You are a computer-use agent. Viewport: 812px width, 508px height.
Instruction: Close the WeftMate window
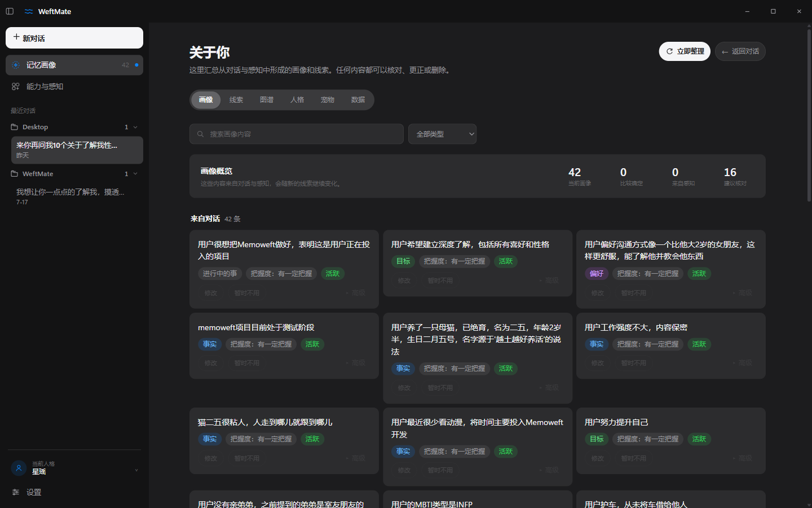pos(799,11)
